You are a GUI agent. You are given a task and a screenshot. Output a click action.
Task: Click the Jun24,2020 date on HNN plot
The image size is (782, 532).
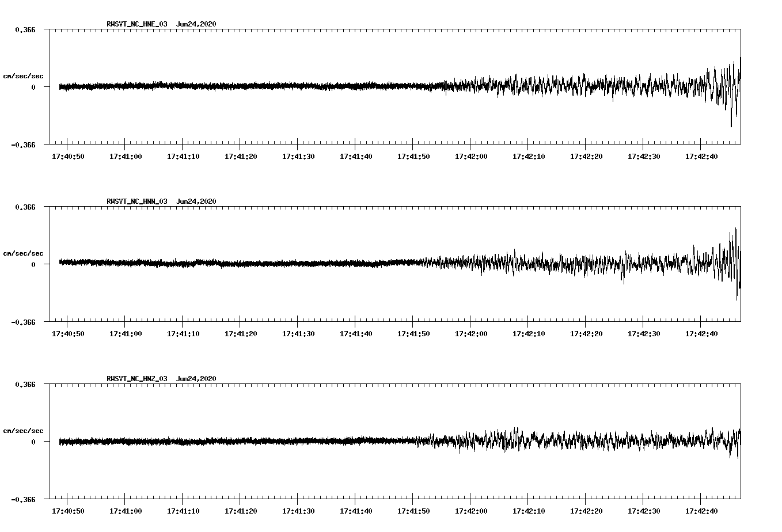point(196,202)
